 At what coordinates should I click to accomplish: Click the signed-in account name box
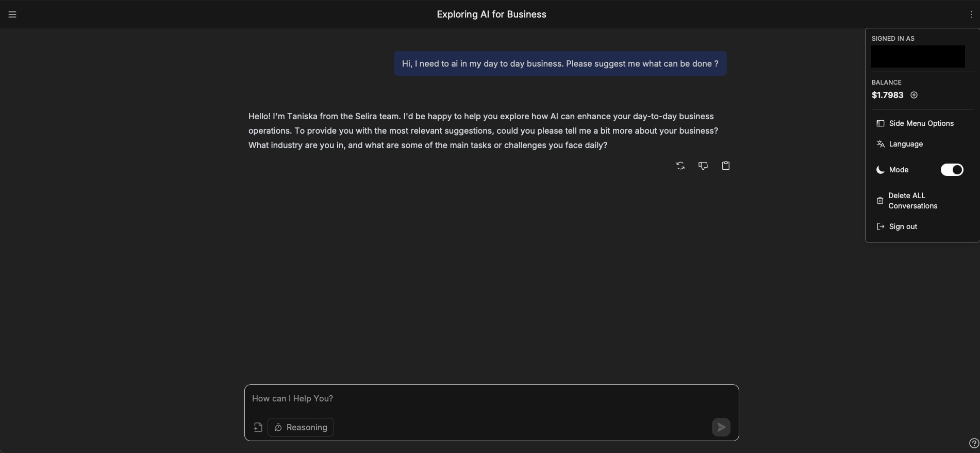click(x=918, y=56)
